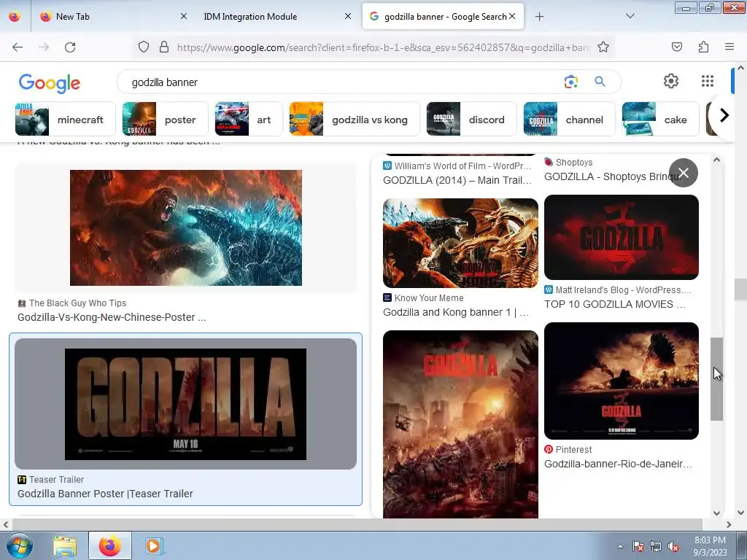Open Pocket save button
Screen dimensions: 747x560
pos(676,47)
